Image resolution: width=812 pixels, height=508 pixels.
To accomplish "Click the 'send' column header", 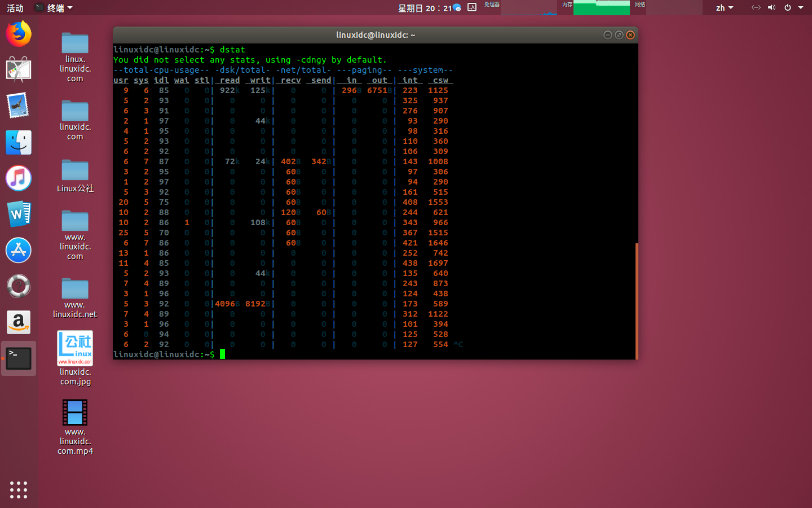I will (x=321, y=80).
